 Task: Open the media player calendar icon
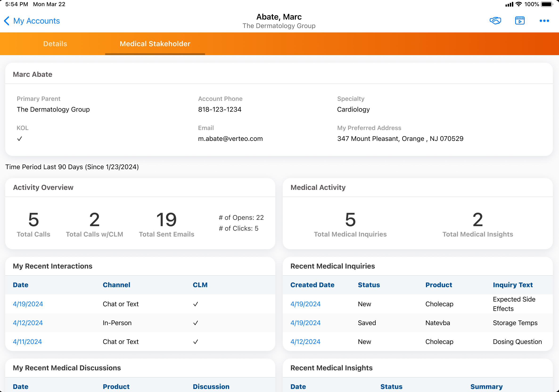coord(520,21)
